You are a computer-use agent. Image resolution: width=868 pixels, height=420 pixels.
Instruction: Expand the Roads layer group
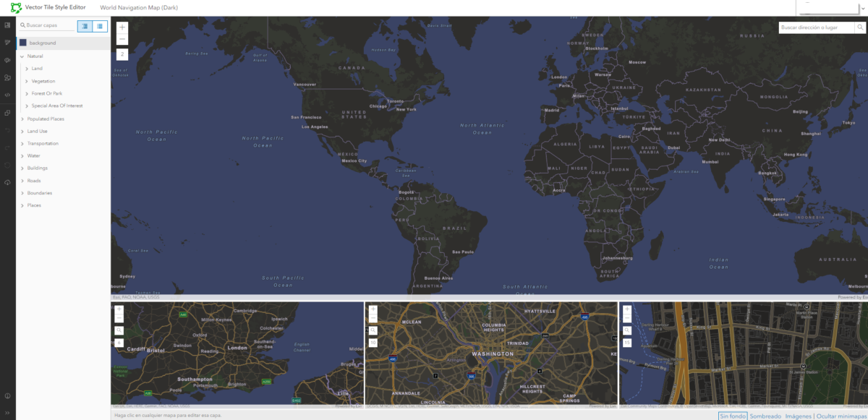point(22,180)
